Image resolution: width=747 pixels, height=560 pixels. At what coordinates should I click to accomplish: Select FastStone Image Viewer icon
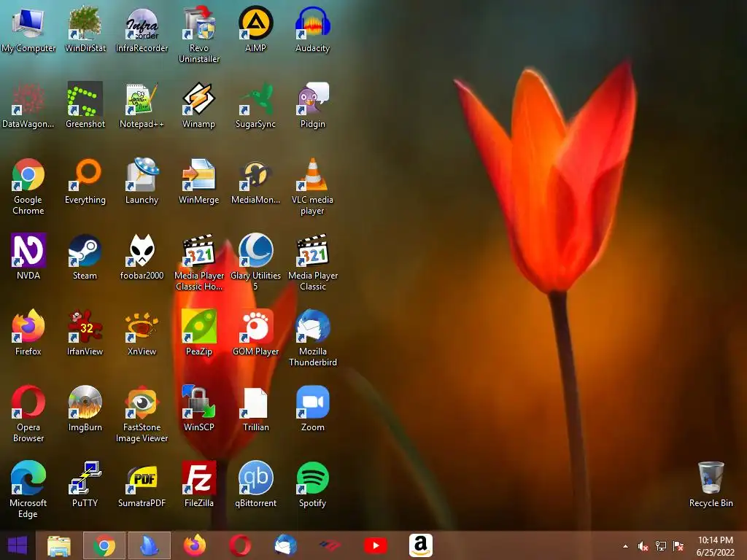pyautogui.click(x=142, y=413)
